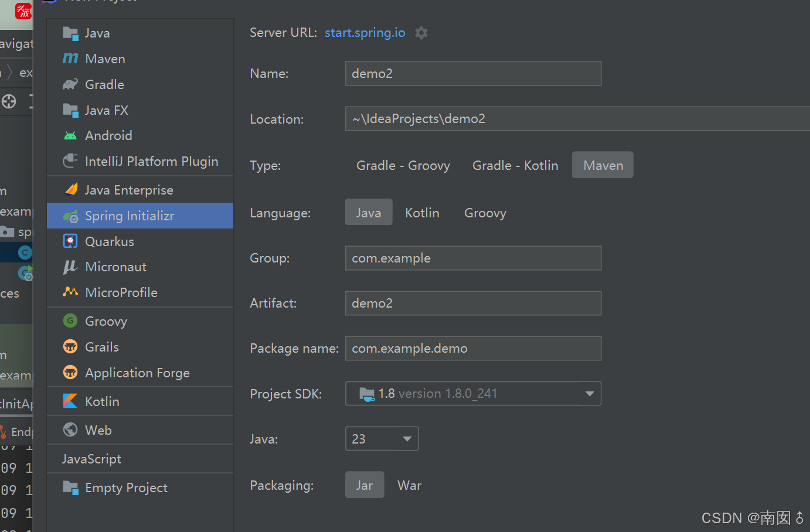Open the MicroProfile generator
The height and width of the screenshot is (532, 810).
coord(121,292)
